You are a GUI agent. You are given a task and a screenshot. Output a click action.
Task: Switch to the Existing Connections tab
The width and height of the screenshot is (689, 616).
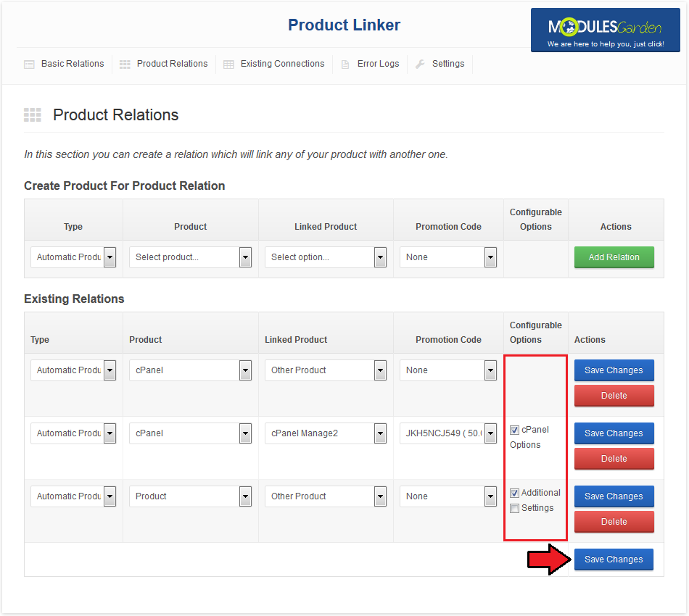pyautogui.click(x=282, y=64)
